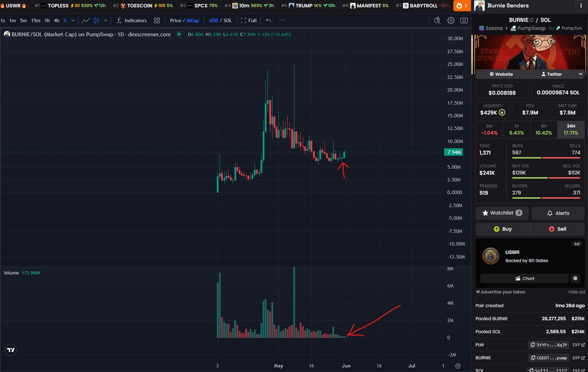Select the 1m timeframe
The width and height of the screenshot is (588, 372).
pos(13,21)
